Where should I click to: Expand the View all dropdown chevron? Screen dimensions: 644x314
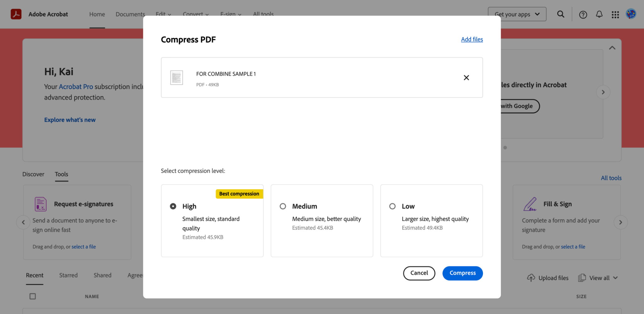pyautogui.click(x=616, y=278)
